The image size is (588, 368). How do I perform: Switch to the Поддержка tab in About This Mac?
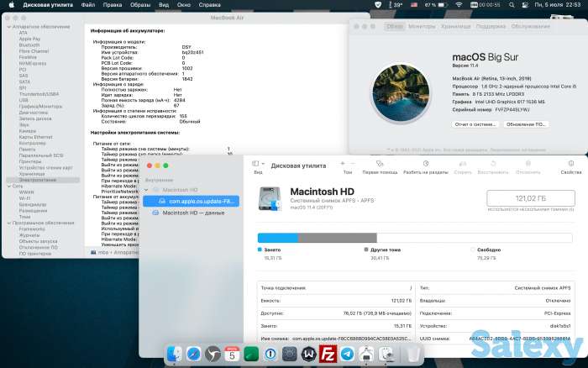point(491,27)
